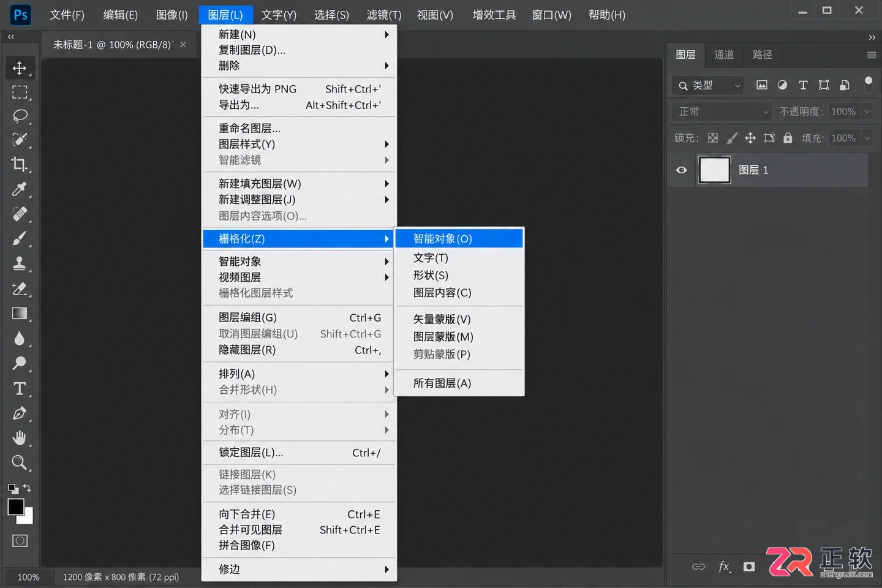Switch layer filtering on or off
The height and width of the screenshot is (588, 882).
click(868, 85)
